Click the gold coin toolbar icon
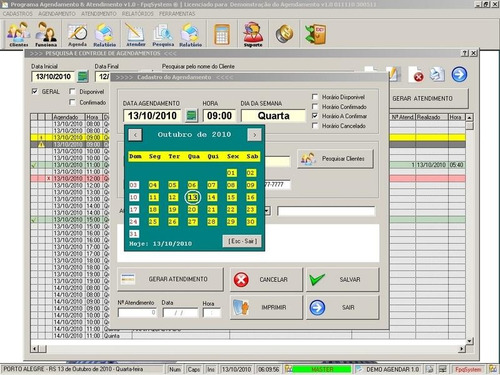The image size is (500, 375). (284, 34)
